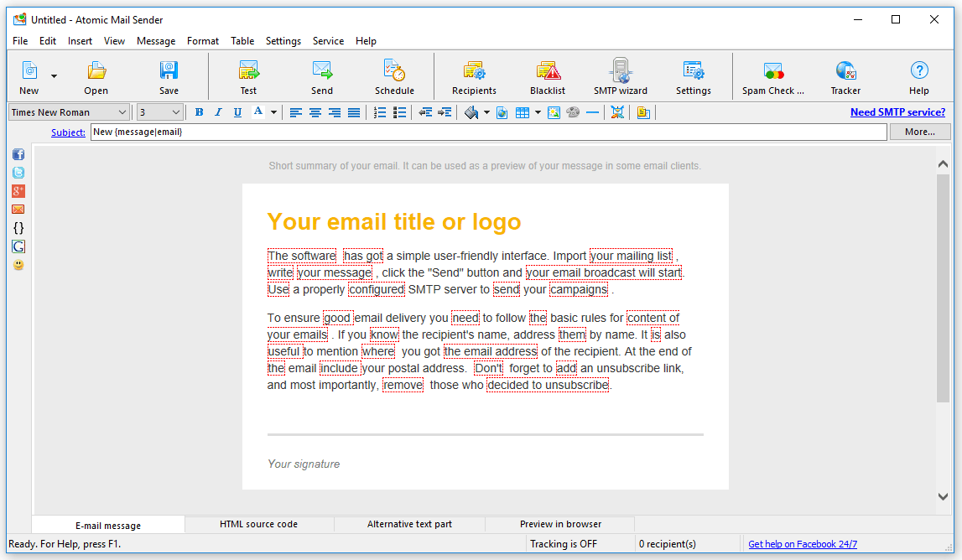Click the curly braces macro icon

pyautogui.click(x=18, y=228)
